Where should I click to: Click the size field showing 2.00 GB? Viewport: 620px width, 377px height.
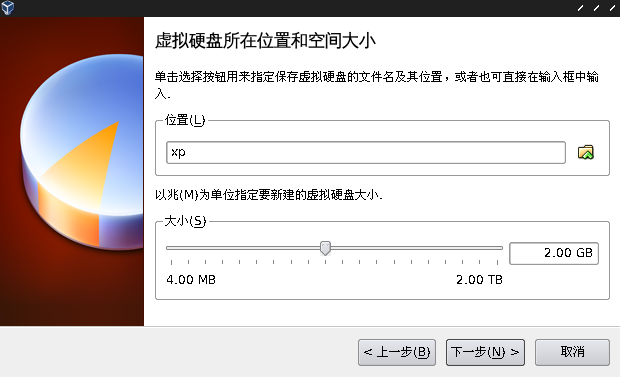[x=554, y=253]
